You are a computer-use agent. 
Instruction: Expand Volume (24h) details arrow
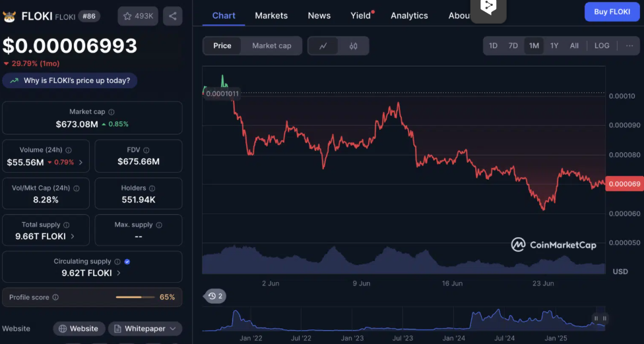click(x=81, y=162)
